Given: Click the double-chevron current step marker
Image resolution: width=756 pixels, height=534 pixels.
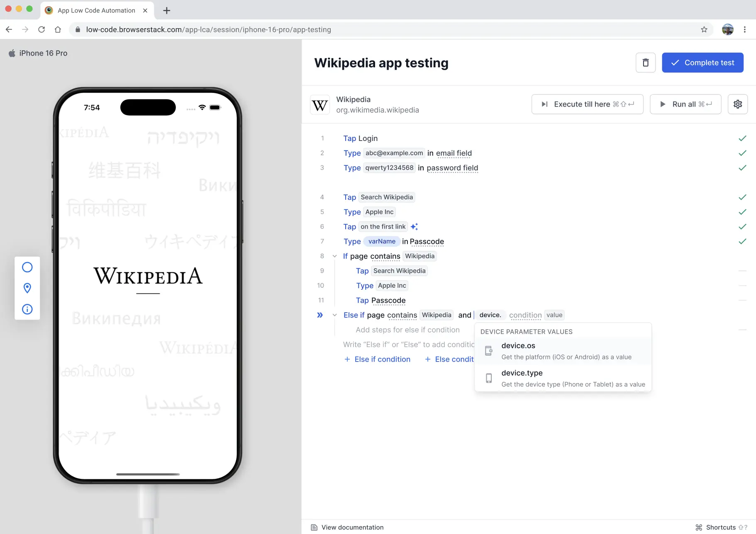Looking at the screenshot, I should click(320, 315).
